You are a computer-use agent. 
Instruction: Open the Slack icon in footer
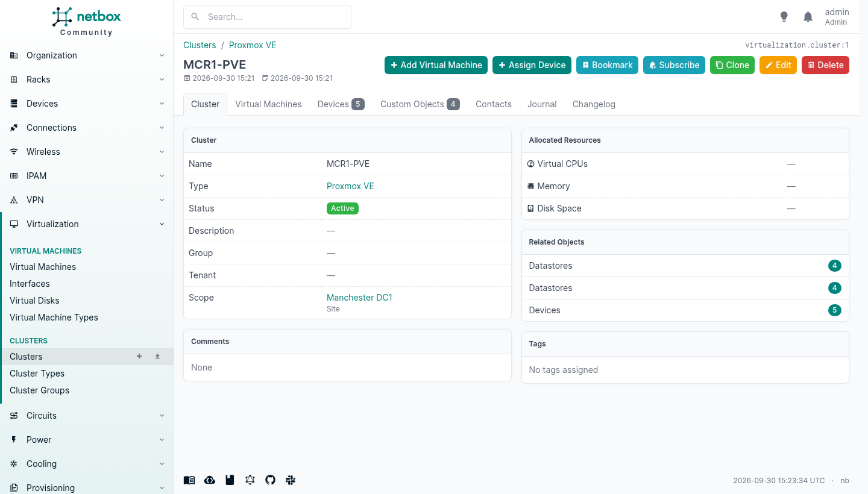point(291,480)
